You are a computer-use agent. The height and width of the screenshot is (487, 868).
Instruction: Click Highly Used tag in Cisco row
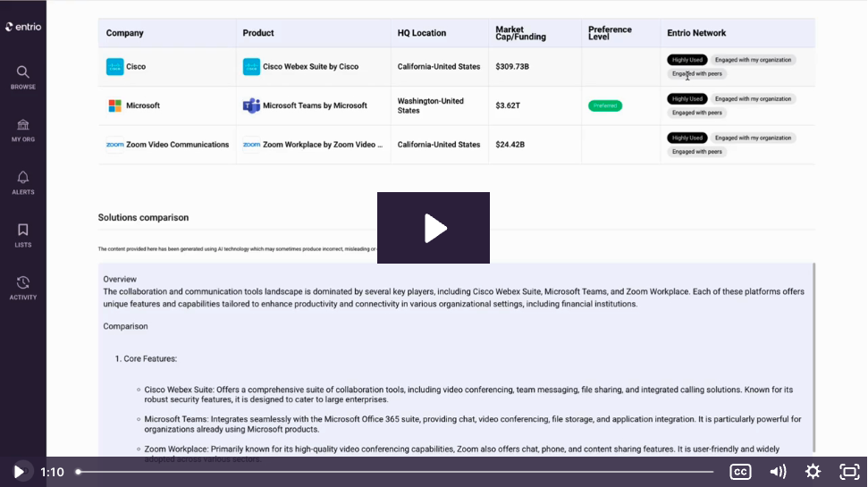pos(687,60)
